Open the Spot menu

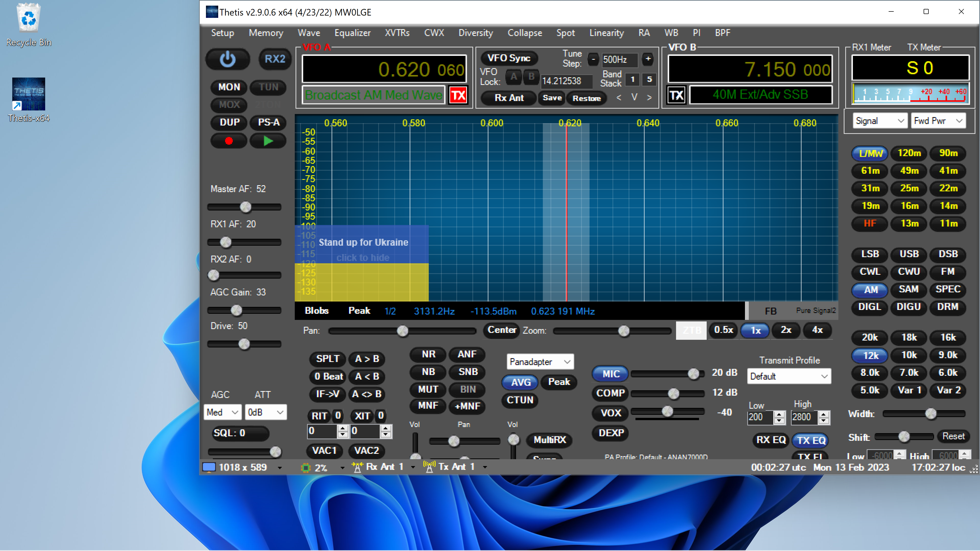coord(565,33)
